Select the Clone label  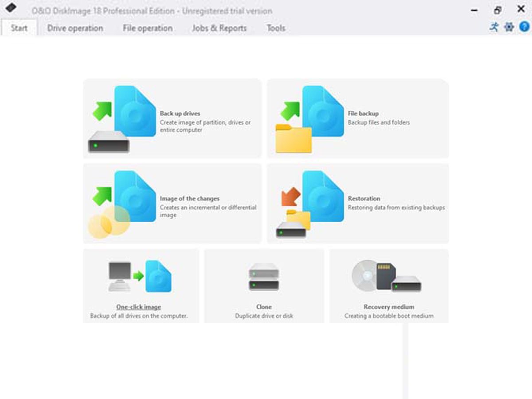pyautogui.click(x=264, y=307)
